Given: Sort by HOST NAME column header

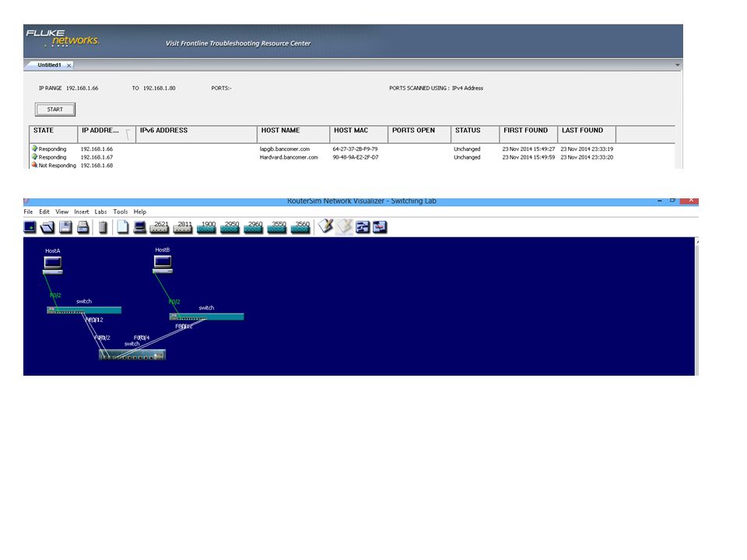Looking at the screenshot, I should pyautogui.click(x=293, y=135).
